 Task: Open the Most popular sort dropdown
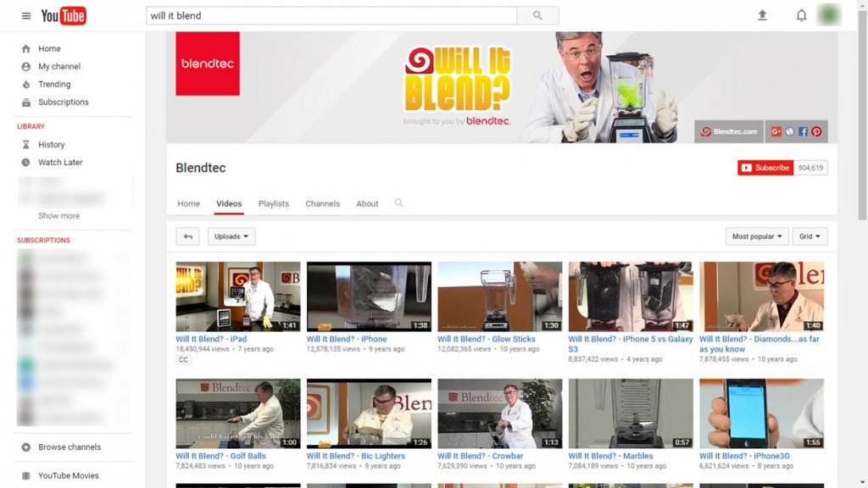tap(757, 236)
